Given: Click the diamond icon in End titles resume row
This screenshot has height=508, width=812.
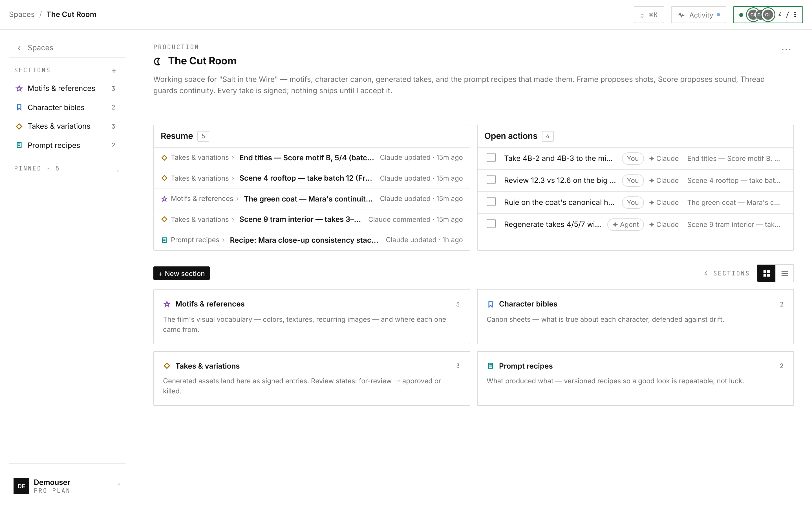Looking at the screenshot, I should (164, 157).
